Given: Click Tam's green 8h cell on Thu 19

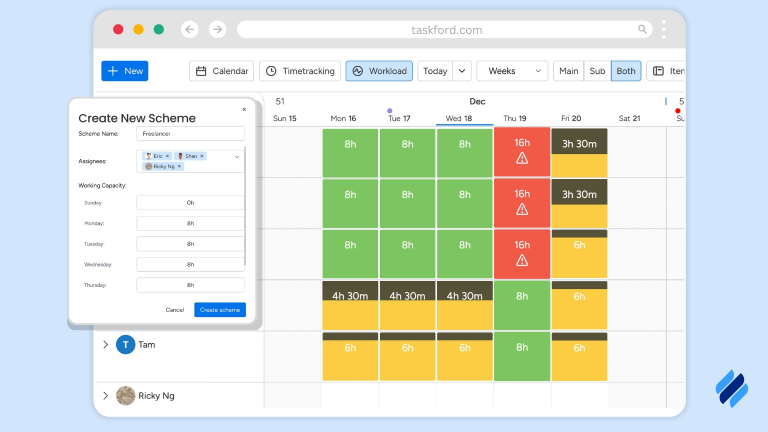Looking at the screenshot, I should tap(522, 357).
